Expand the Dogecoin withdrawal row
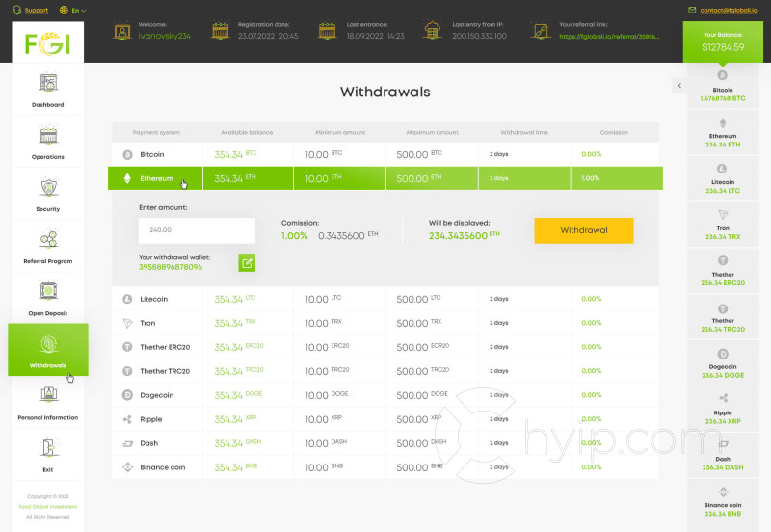Viewport: 771px width, 532px height. click(x=385, y=395)
